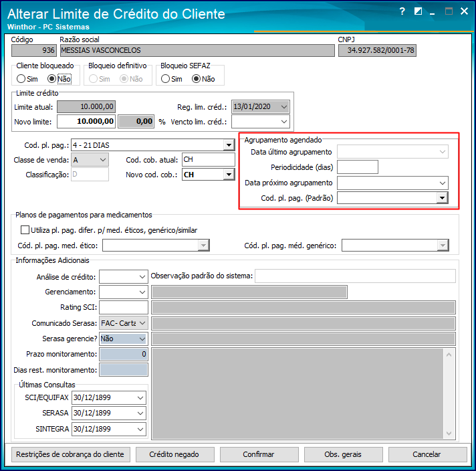Select Não for Bloqueio SEFAZ

197,79
